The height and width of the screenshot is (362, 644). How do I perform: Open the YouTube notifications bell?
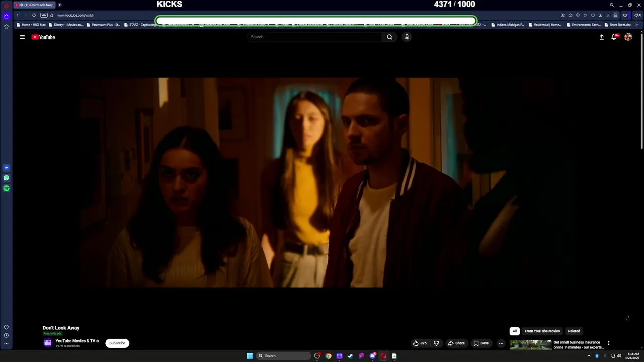[x=614, y=37]
